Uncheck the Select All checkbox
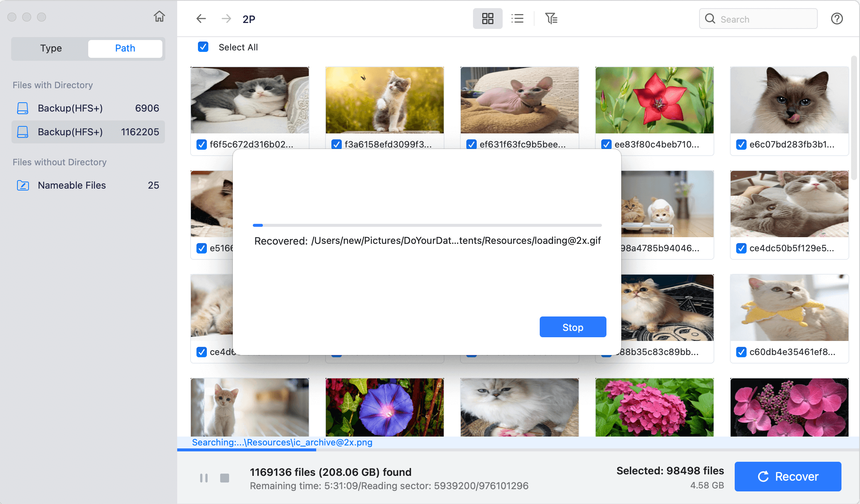The image size is (860, 504). tap(203, 47)
